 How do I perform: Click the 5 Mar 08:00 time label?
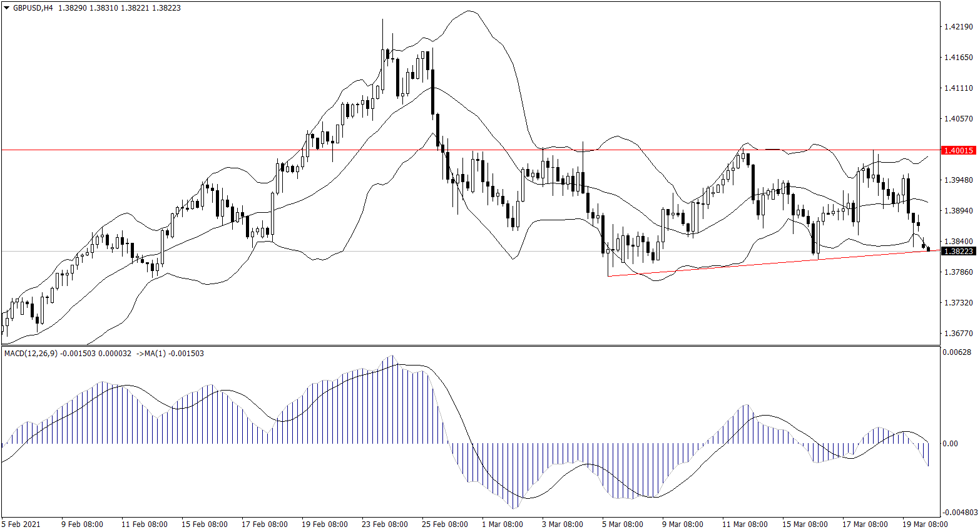pyautogui.click(x=622, y=524)
